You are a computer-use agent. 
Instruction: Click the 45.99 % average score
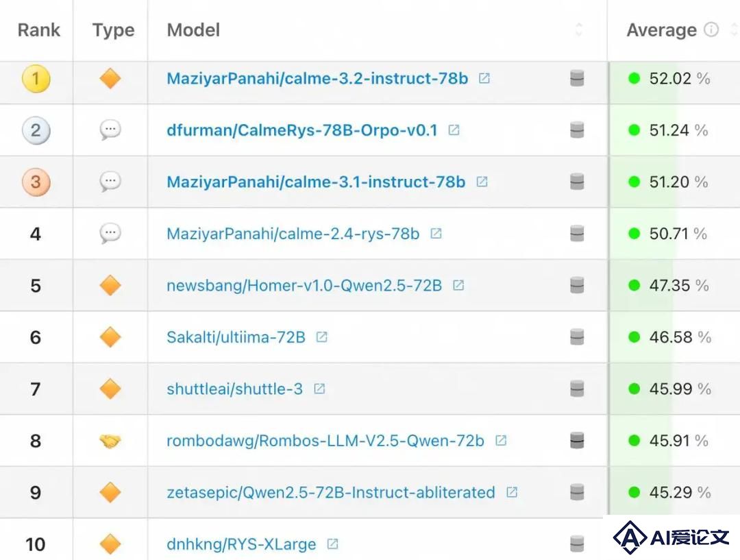(x=680, y=389)
